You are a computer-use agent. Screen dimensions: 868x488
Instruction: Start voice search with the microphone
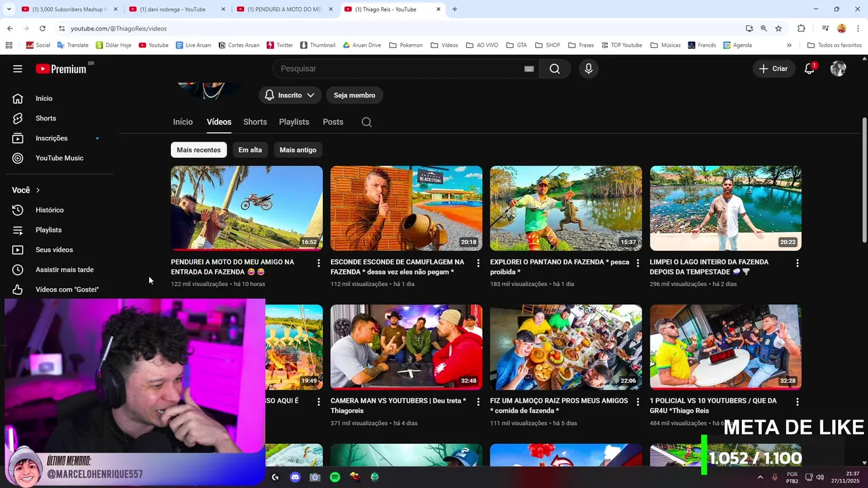click(x=589, y=68)
